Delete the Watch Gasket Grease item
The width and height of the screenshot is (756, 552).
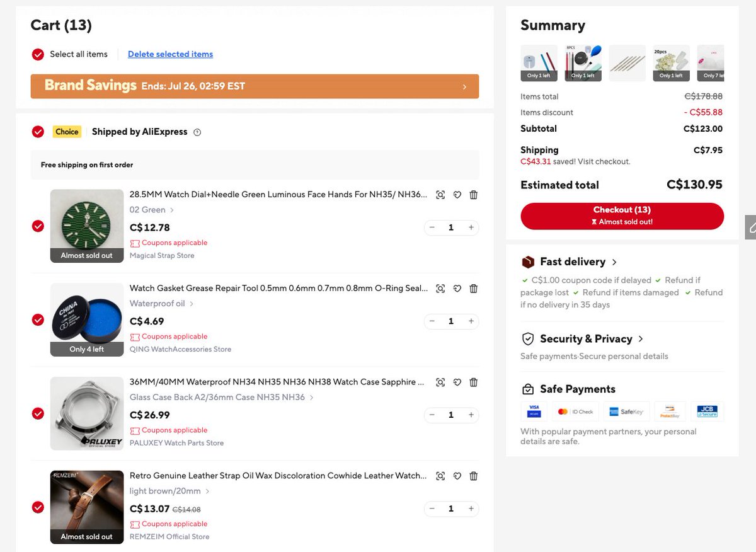[474, 289]
